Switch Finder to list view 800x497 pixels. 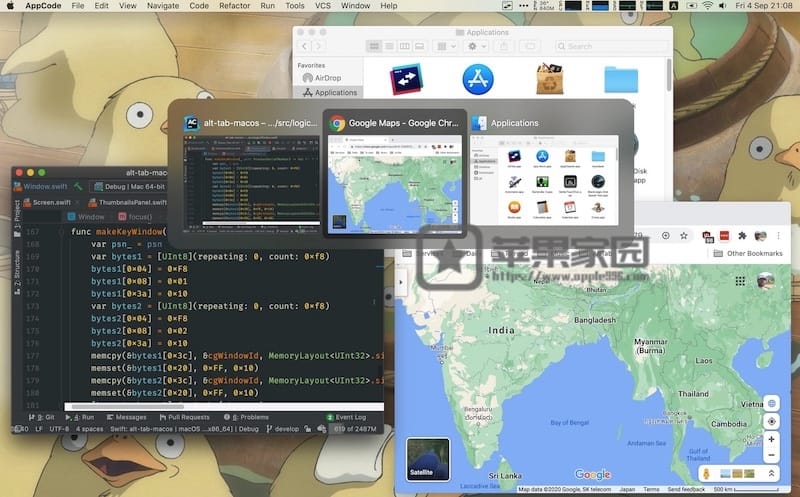389,46
